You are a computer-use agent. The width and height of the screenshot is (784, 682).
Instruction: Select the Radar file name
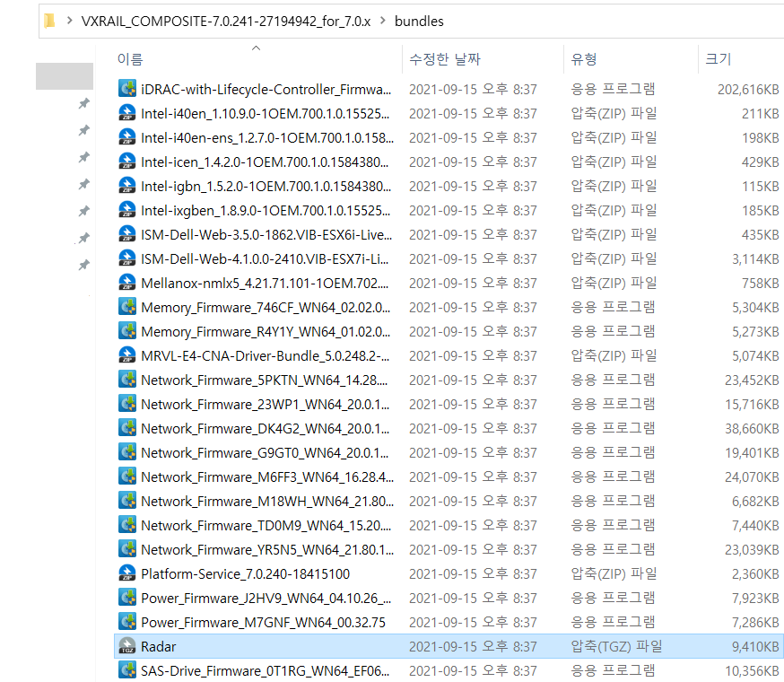[158, 646]
